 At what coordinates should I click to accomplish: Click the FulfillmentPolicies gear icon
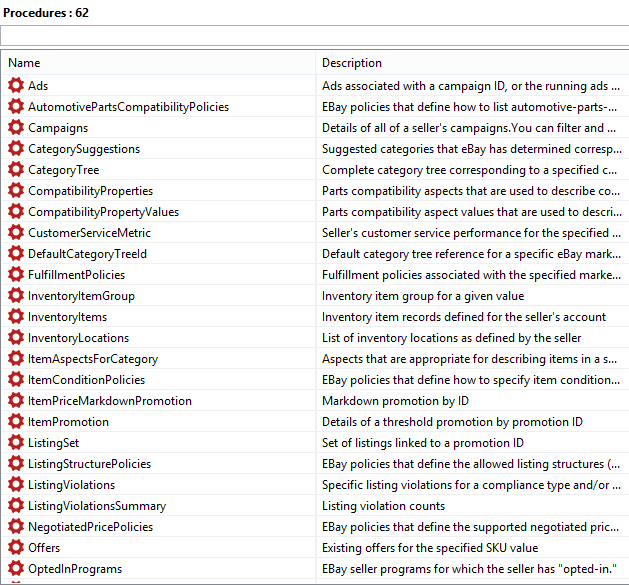tap(16, 275)
